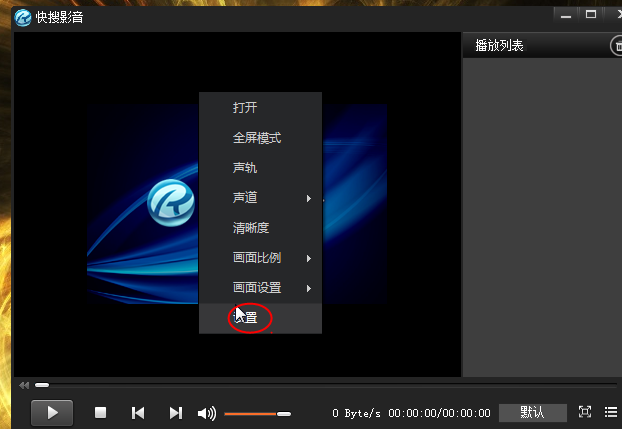
Task: Select 打开 from the context menu
Action: [260, 108]
